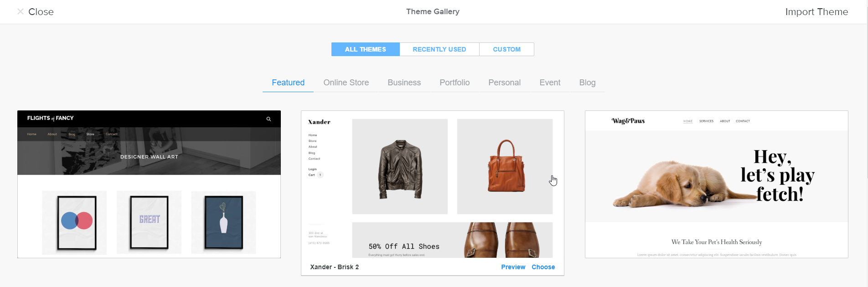Viewport: 868px width, 287px height.
Task: Click the Xander - Brisk 2 theme title
Action: click(335, 267)
